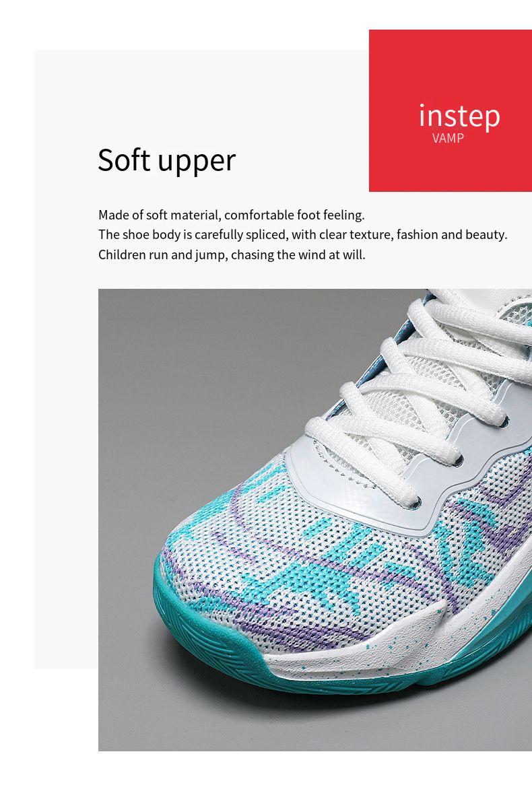Screen dimensions: 532x787
Task: Click the 'instep' heading text
Action: click(x=459, y=116)
